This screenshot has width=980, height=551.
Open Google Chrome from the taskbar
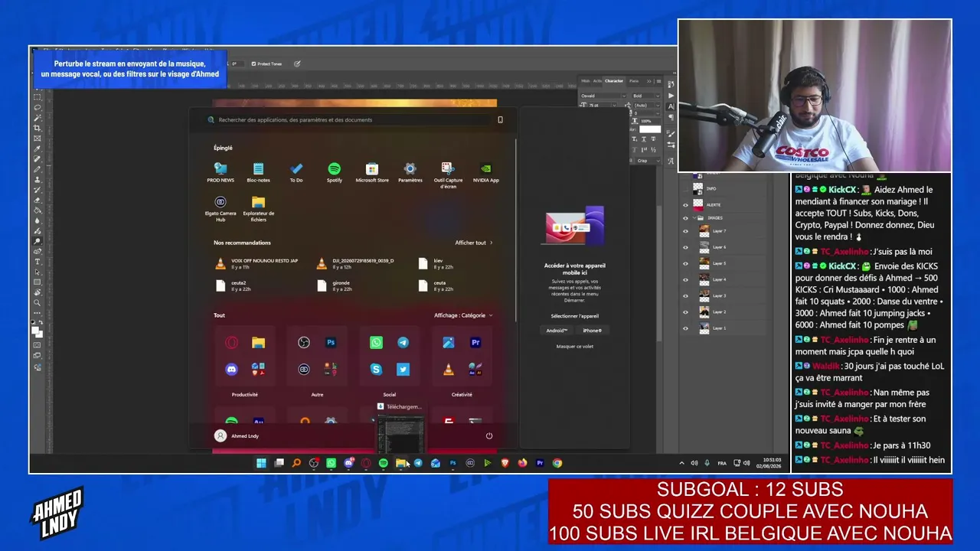pos(557,463)
